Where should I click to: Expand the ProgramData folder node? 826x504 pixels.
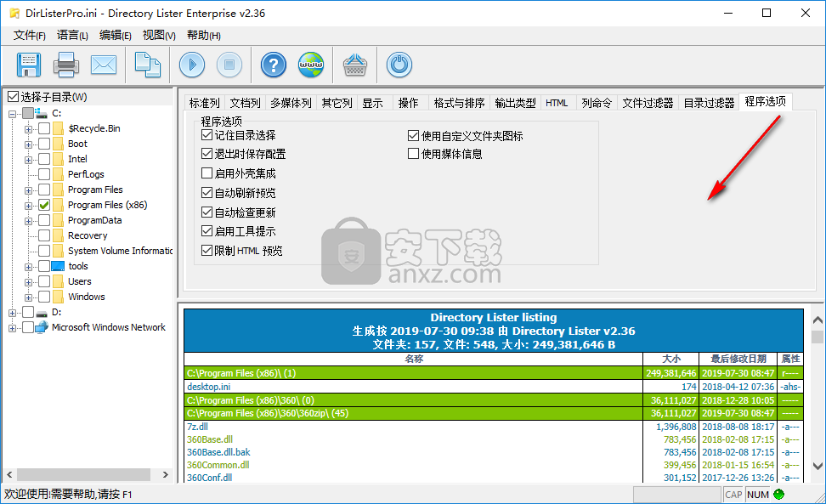28,221
